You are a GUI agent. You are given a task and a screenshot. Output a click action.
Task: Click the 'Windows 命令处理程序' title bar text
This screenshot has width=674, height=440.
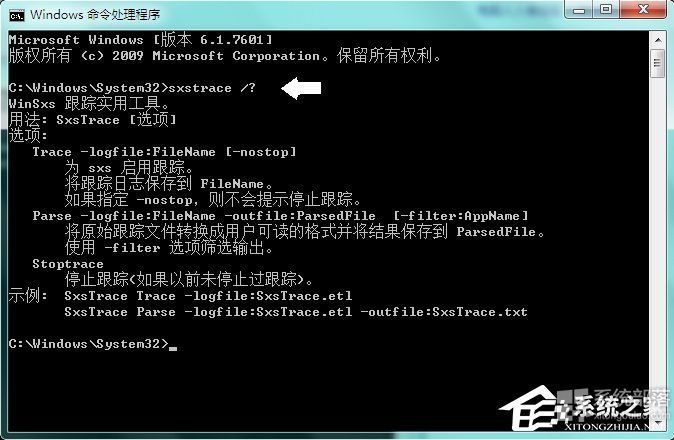pos(95,15)
